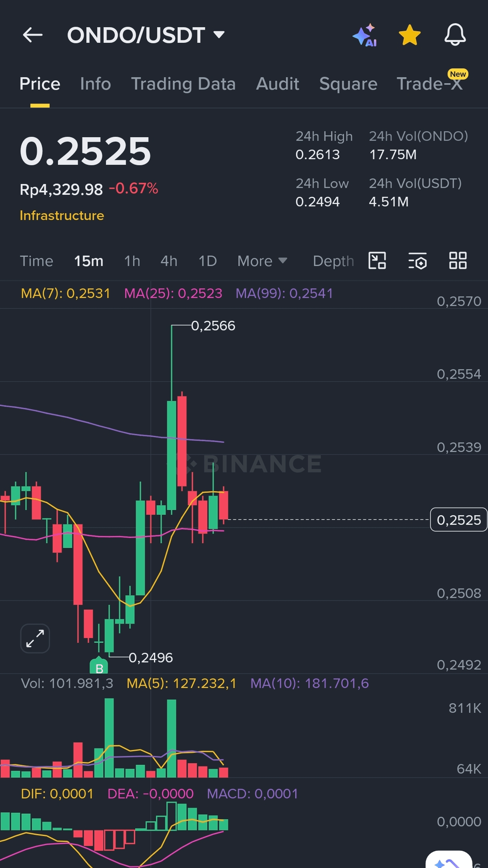Expand chart to fullscreen
This screenshot has height=868, width=488.
pos(35,638)
